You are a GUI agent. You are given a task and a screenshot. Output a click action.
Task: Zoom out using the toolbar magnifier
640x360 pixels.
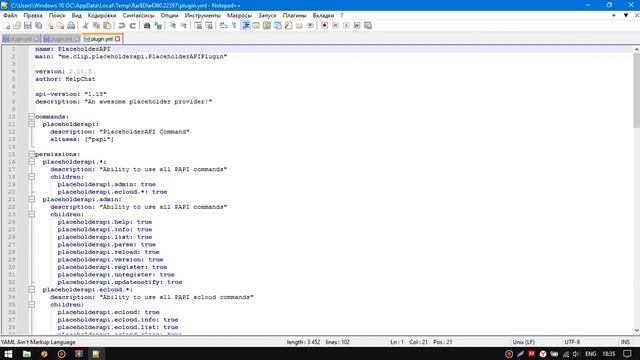184,26
